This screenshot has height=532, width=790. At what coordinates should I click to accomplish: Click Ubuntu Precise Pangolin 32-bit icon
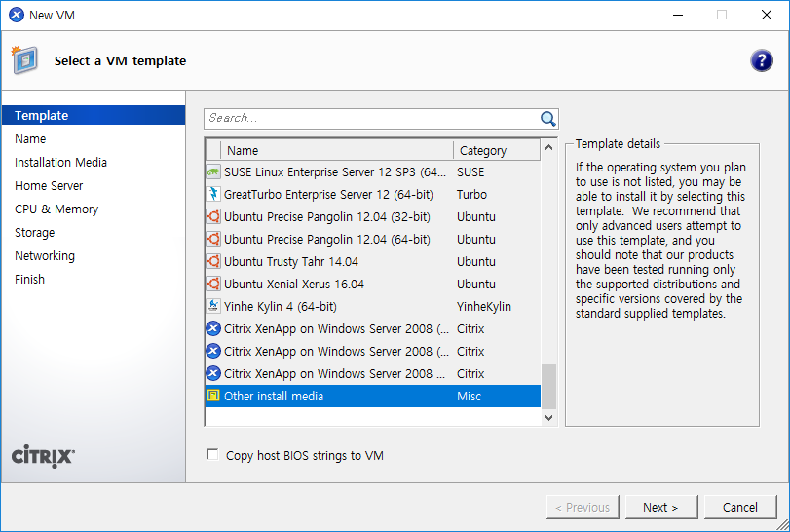click(213, 217)
